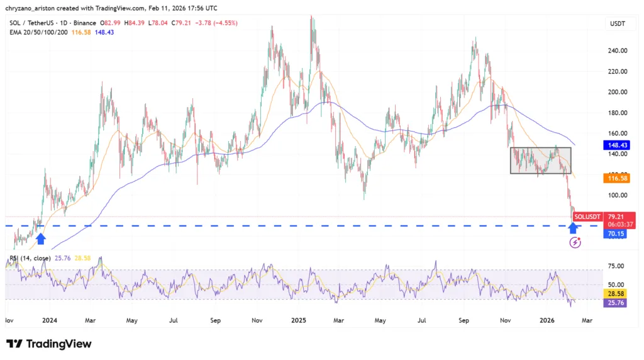Click the blue up arrow near 2024
Screen dimensions: 644x360
click(x=41, y=238)
